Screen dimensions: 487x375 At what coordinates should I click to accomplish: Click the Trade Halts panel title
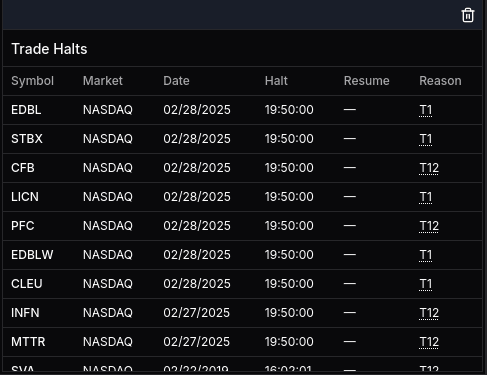click(49, 49)
